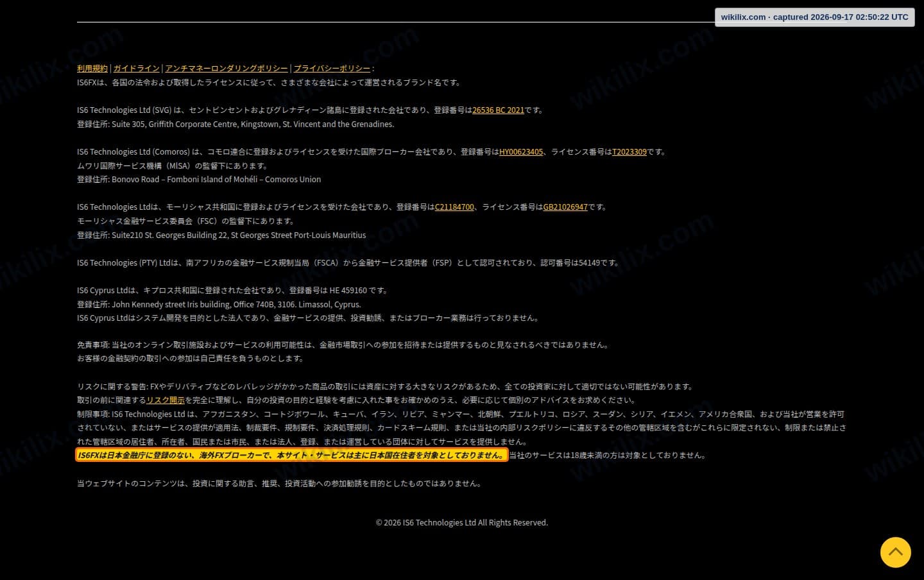Click license number T2023309 link
The width and height of the screenshot is (924, 580).
(629, 152)
